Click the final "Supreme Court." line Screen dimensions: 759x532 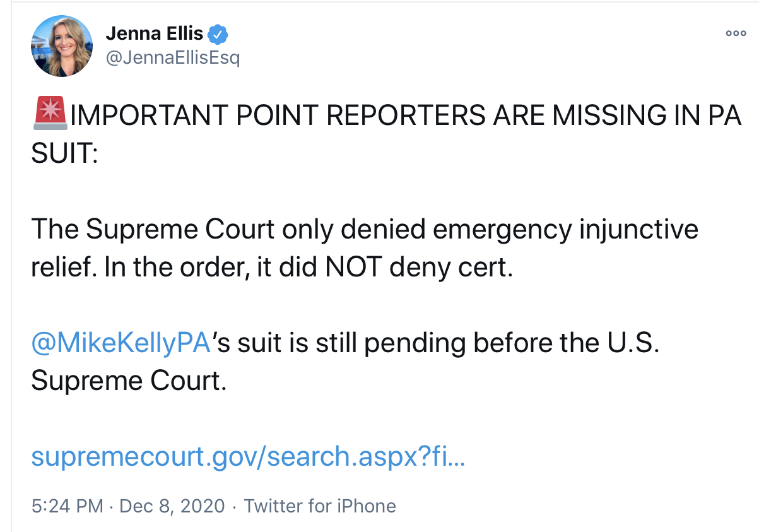[x=128, y=381]
